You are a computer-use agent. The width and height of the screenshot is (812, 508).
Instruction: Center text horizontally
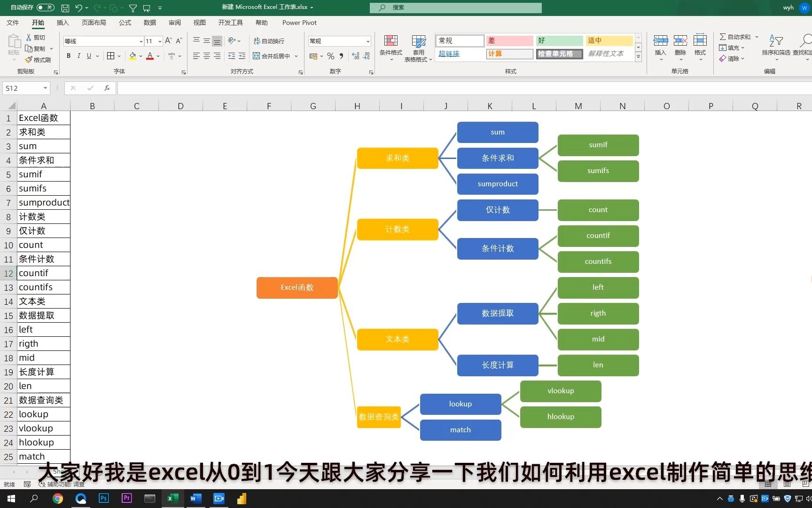click(207, 56)
